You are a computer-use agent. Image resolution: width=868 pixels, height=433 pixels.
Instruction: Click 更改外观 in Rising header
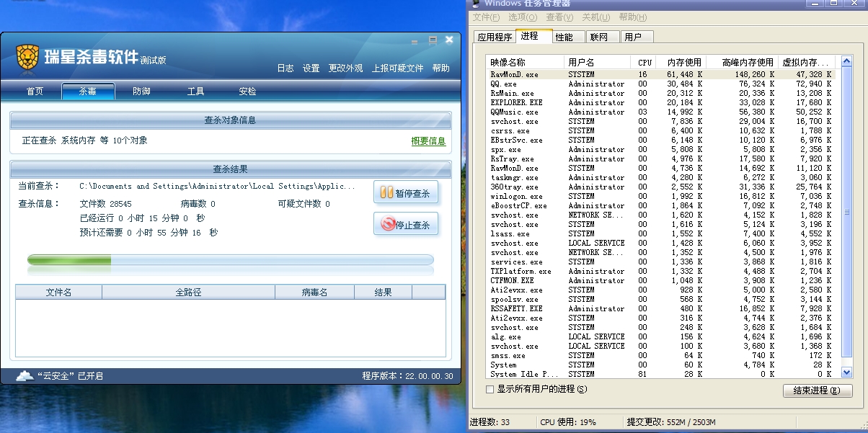tap(346, 68)
